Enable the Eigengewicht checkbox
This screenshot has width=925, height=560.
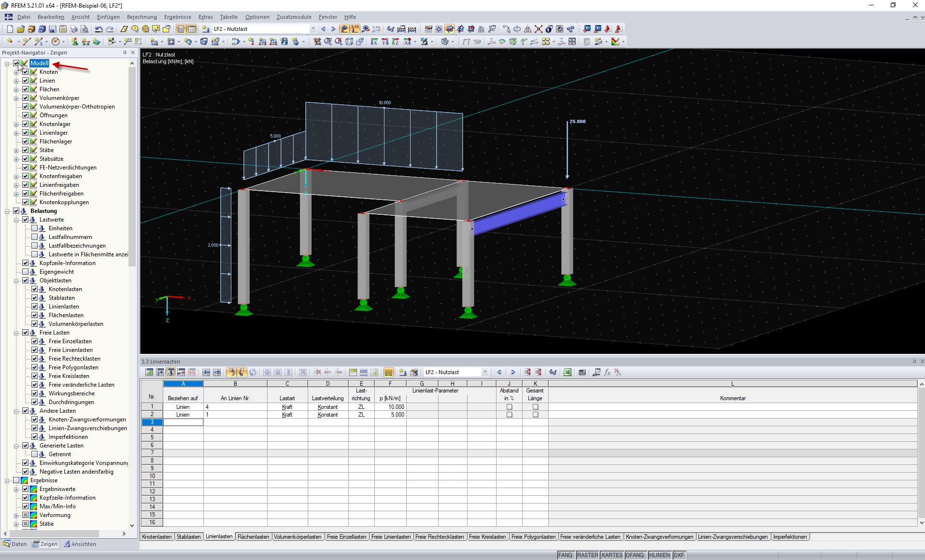pyautogui.click(x=26, y=272)
